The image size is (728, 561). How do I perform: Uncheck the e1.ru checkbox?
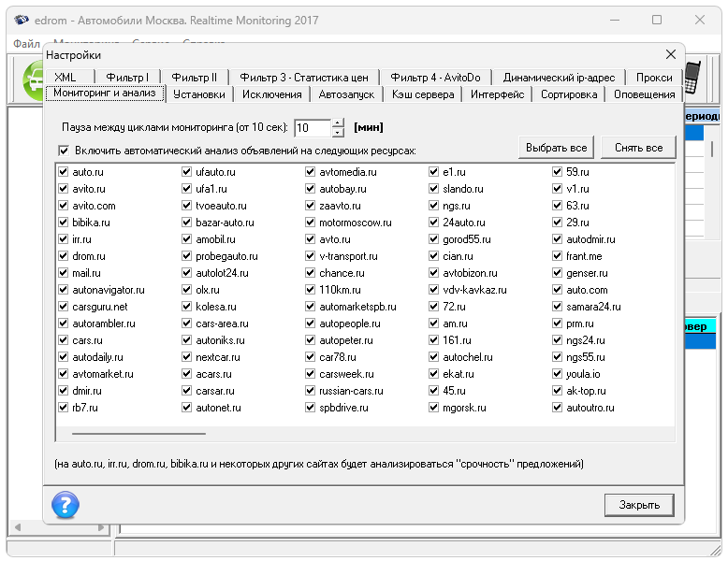tap(433, 172)
